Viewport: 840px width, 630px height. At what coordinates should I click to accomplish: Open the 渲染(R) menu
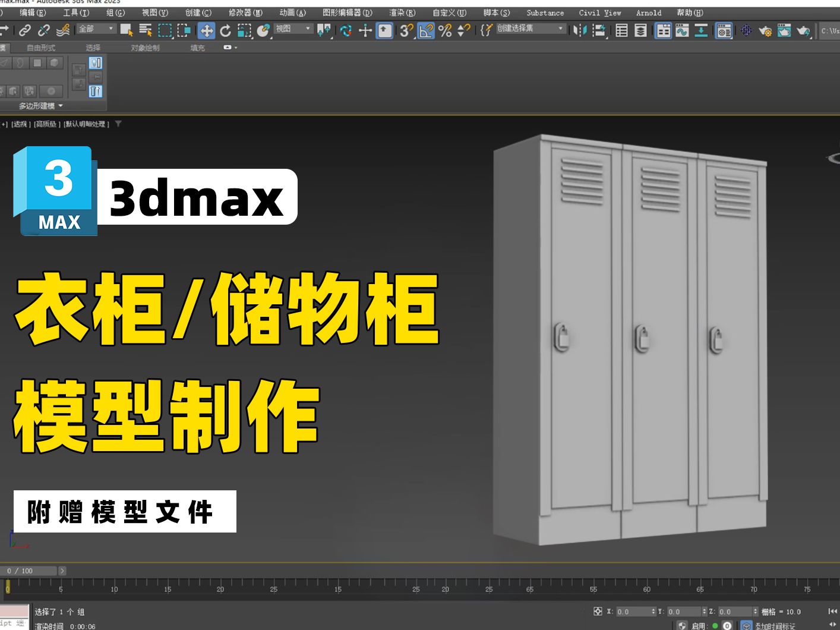coord(402,12)
